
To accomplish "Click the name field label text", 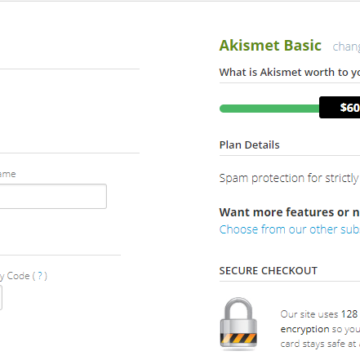I will pos(8,174).
